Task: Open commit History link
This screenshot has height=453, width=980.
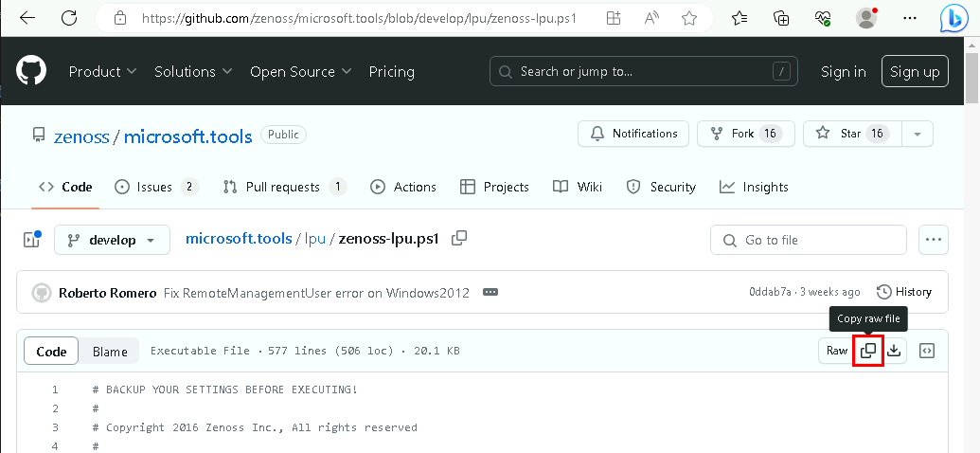Action: pyautogui.click(x=904, y=292)
